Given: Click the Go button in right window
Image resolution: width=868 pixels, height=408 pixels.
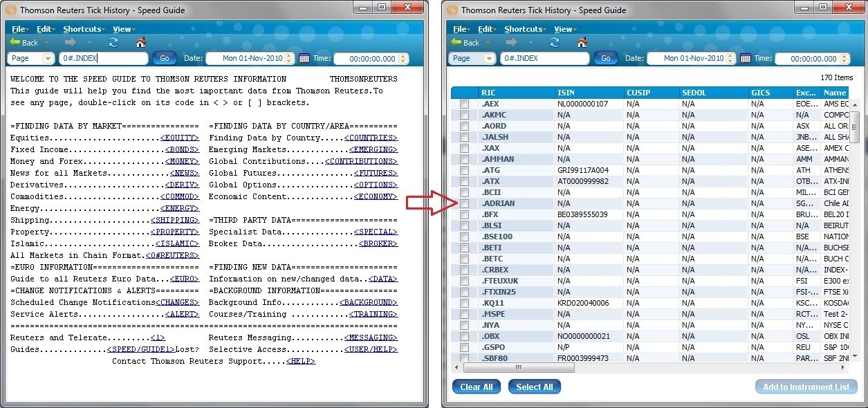Looking at the screenshot, I should pos(606,59).
